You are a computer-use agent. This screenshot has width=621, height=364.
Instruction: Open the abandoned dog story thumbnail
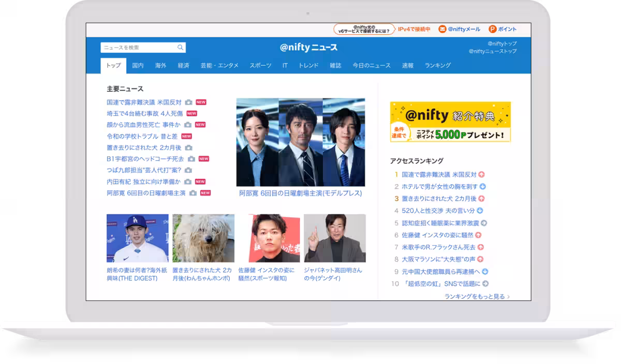[x=203, y=238]
